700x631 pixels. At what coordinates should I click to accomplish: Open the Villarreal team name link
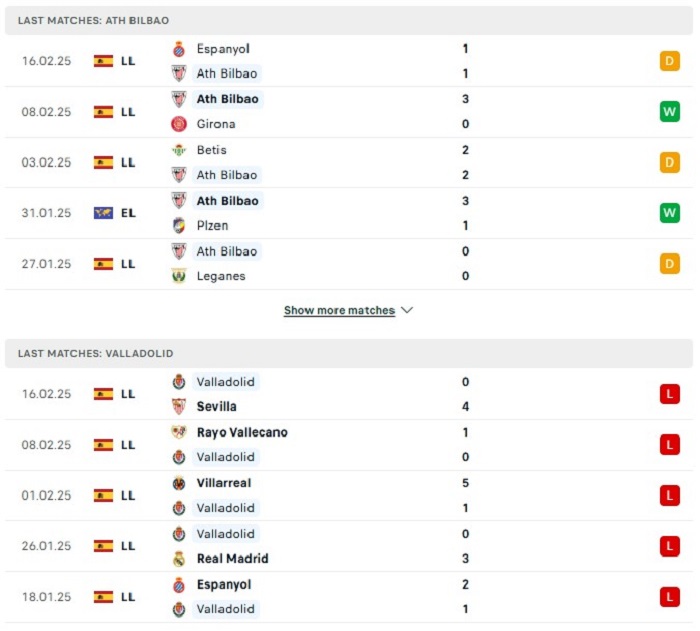coord(224,483)
